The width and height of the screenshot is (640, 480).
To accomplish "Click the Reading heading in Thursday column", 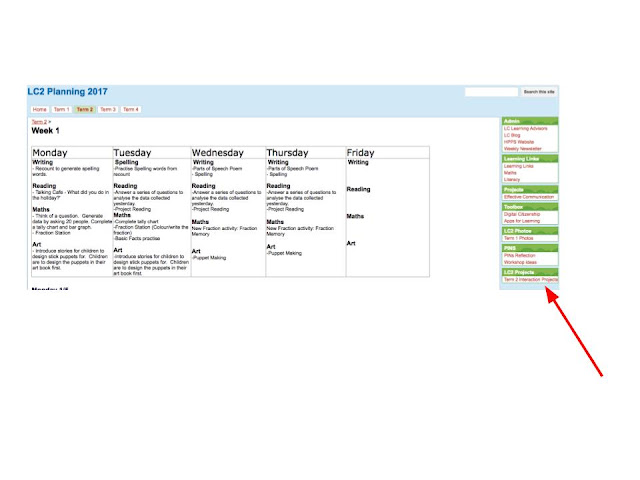I will [x=278, y=186].
